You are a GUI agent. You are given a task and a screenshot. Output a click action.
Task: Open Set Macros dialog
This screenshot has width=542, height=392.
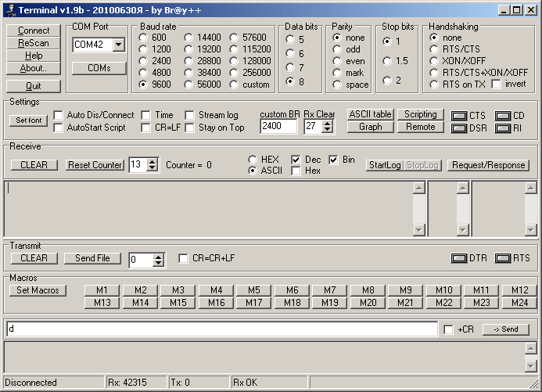pyautogui.click(x=38, y=290)
